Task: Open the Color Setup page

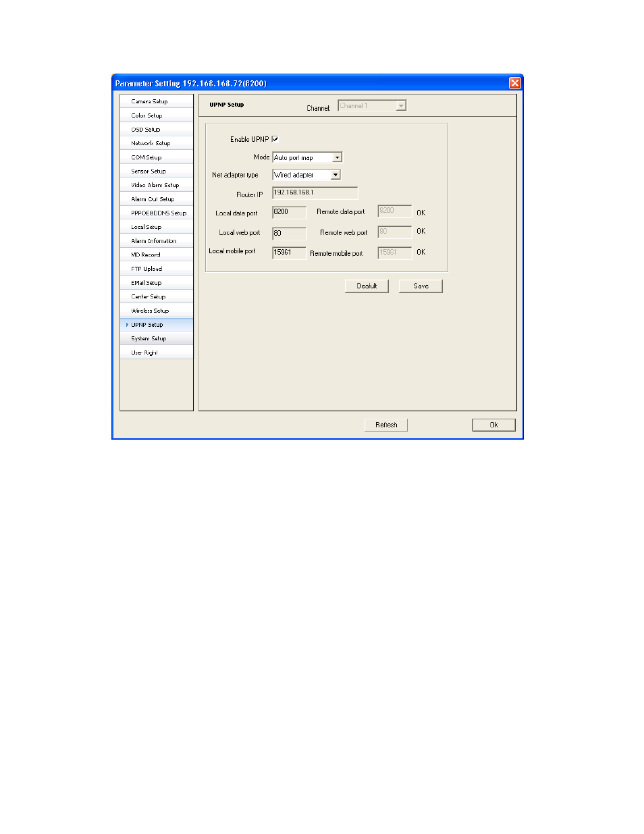Action: click(x=157, y=115)
